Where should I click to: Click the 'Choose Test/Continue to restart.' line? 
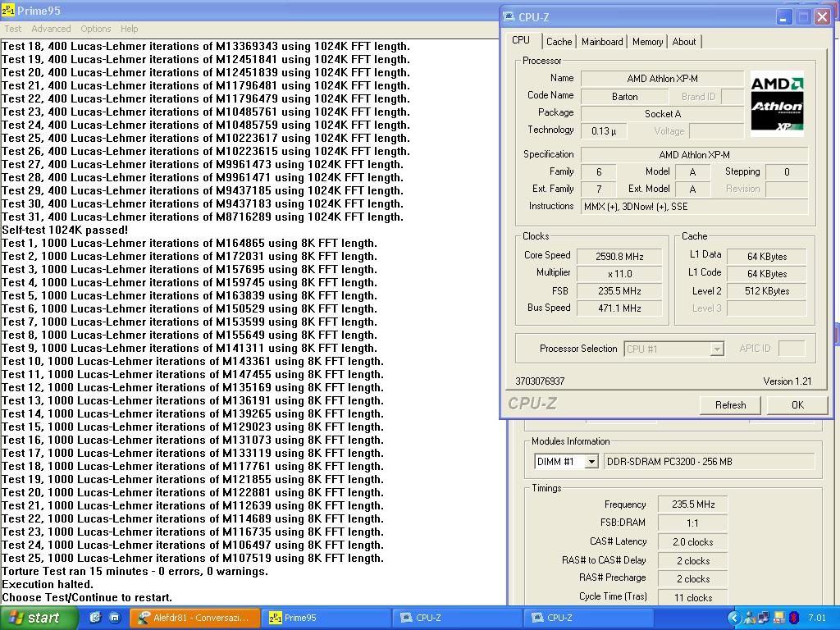pos(87,597)
